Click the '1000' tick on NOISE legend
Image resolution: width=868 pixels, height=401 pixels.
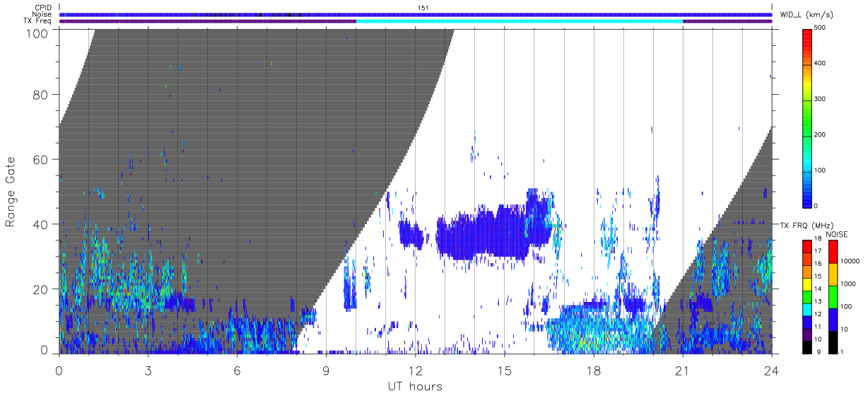pos(850,284)
